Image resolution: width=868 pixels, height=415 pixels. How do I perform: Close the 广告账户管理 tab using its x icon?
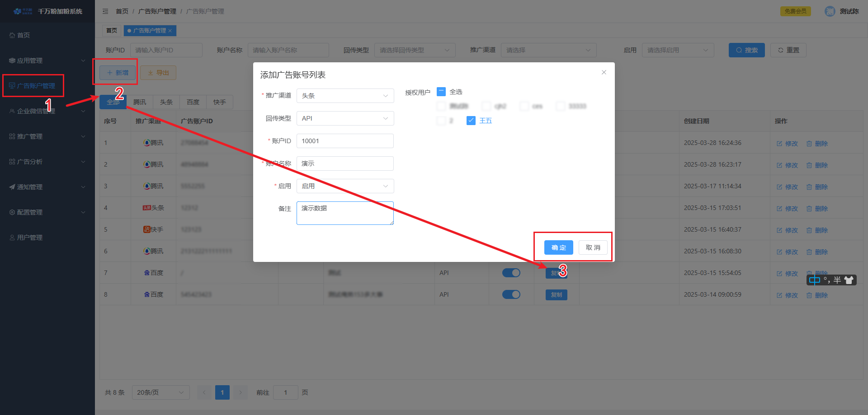pos(170,31)
